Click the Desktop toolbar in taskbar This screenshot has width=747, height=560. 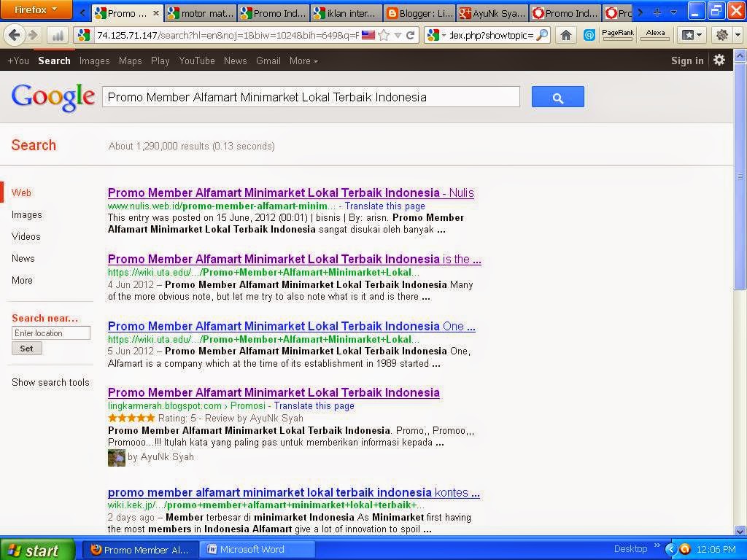pos(630,549)
